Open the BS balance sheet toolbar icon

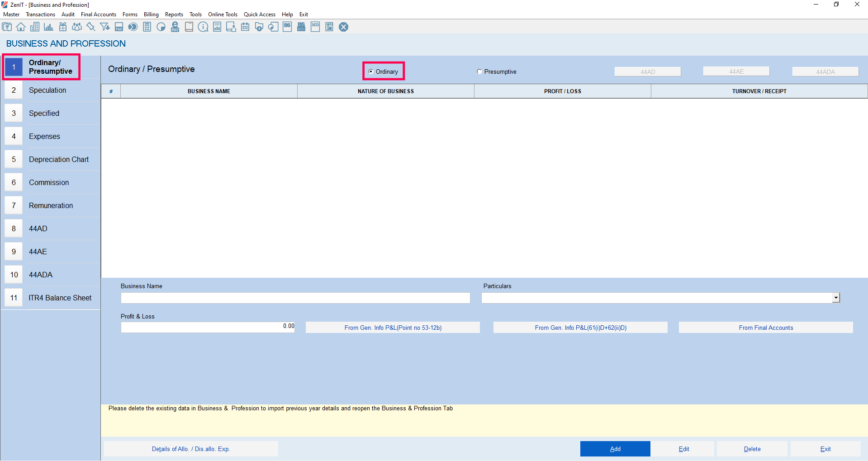pos(287,27)
